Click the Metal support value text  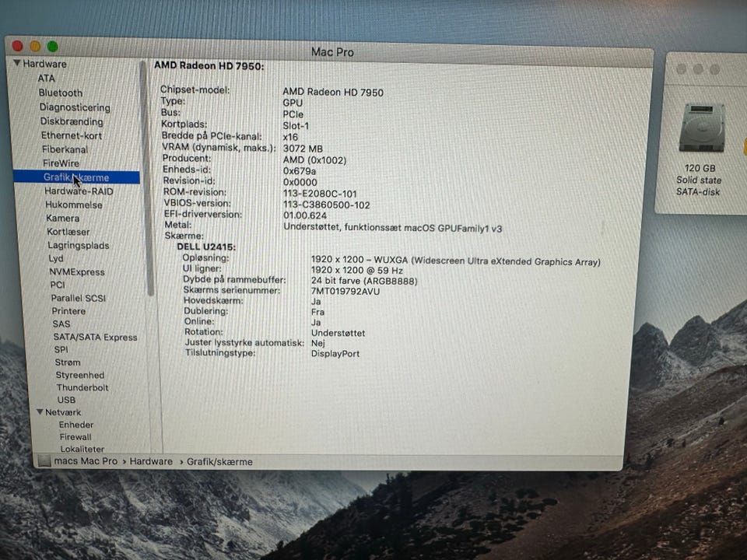392,228
